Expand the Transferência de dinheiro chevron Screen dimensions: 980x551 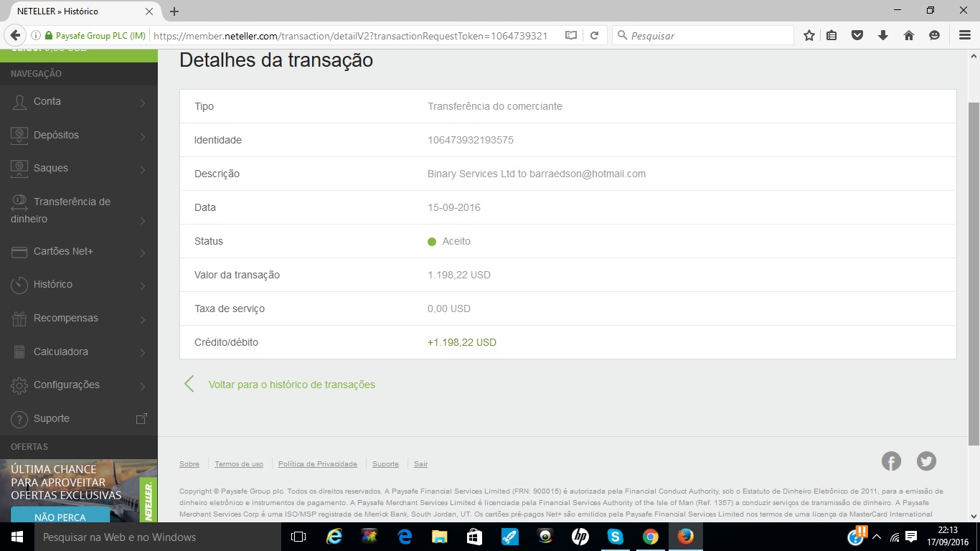[143, 220]
